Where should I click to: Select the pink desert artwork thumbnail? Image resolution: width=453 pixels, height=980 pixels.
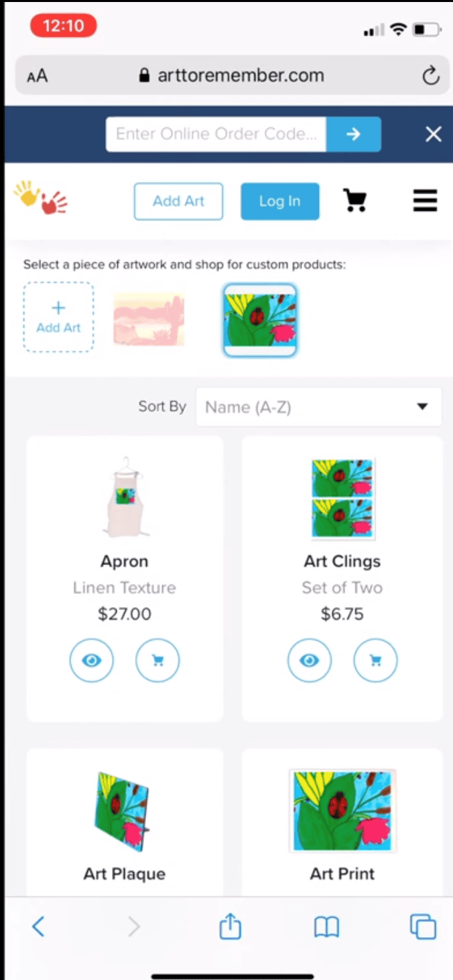pyautogui.click(x=149, y=319)
